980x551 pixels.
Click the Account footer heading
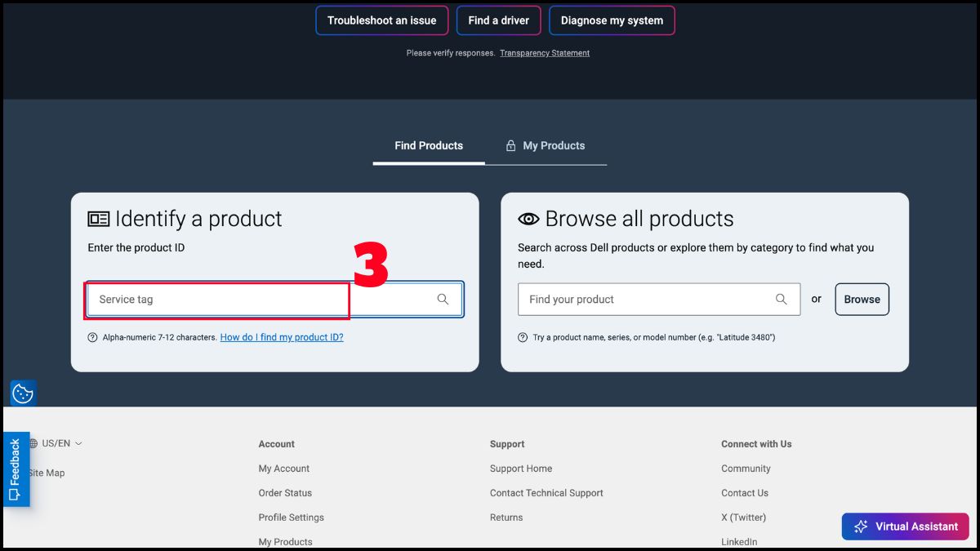point(277,444)
